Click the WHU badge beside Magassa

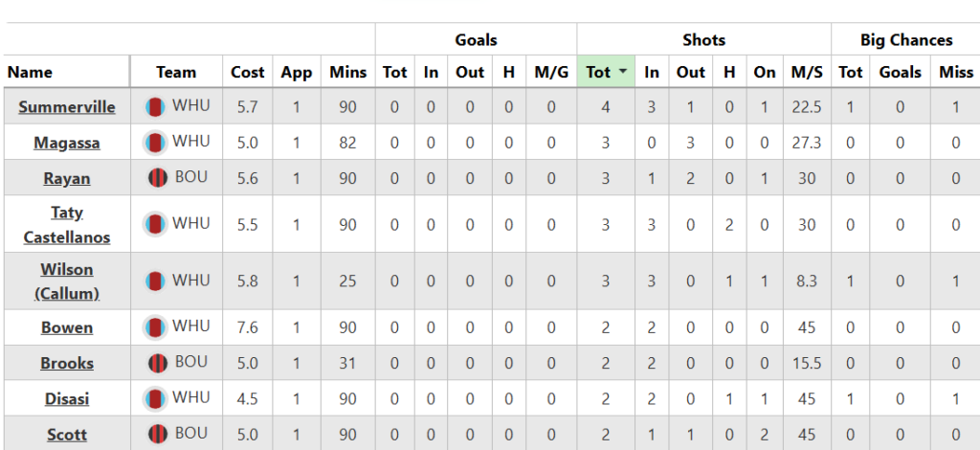(x=156, y=143)
